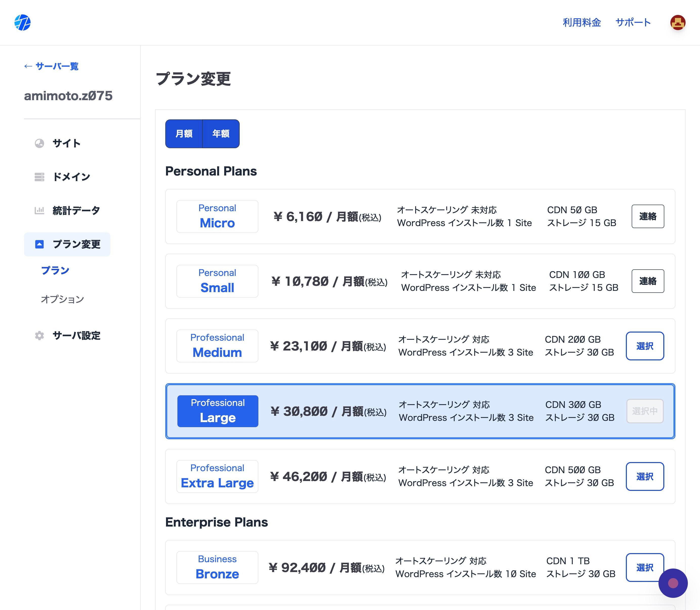Select the オプション submenu item
Image resolution: width=700 pixels, height=610 pixels.
tap(62, 299)
